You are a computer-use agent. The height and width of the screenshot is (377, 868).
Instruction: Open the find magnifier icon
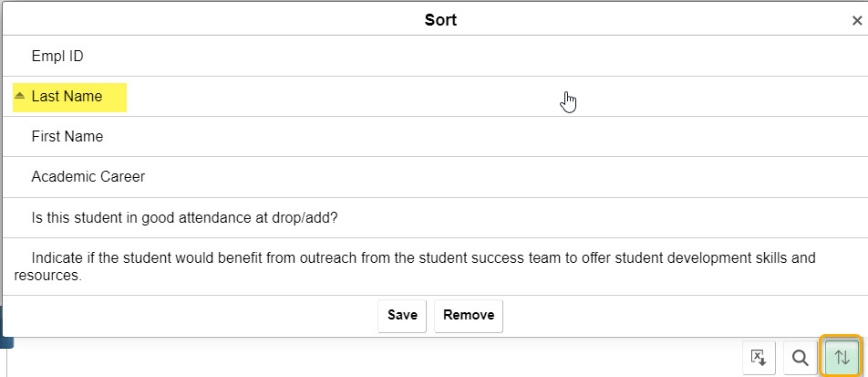pos(800,358)
